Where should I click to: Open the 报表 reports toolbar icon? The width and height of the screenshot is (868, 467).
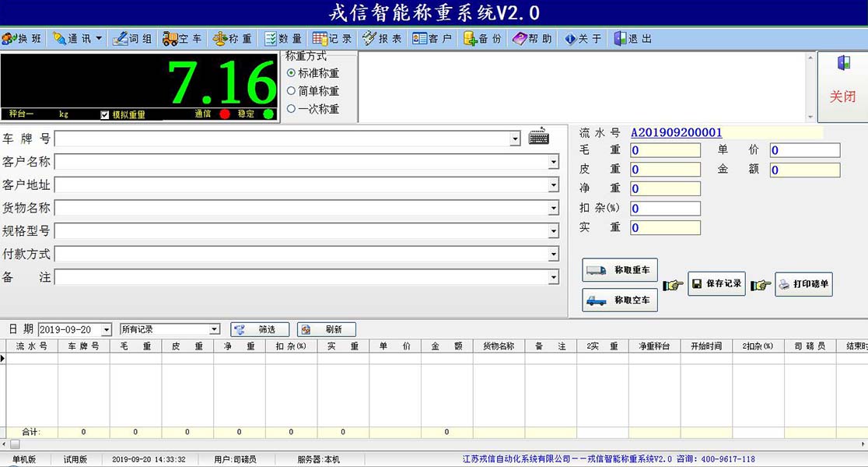coord(369,39)
